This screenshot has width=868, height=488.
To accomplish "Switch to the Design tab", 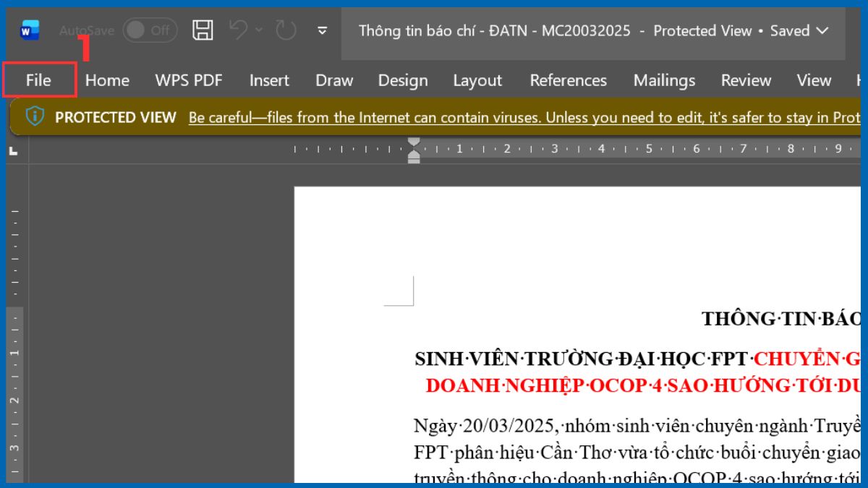I will click(x=402, y=80).
